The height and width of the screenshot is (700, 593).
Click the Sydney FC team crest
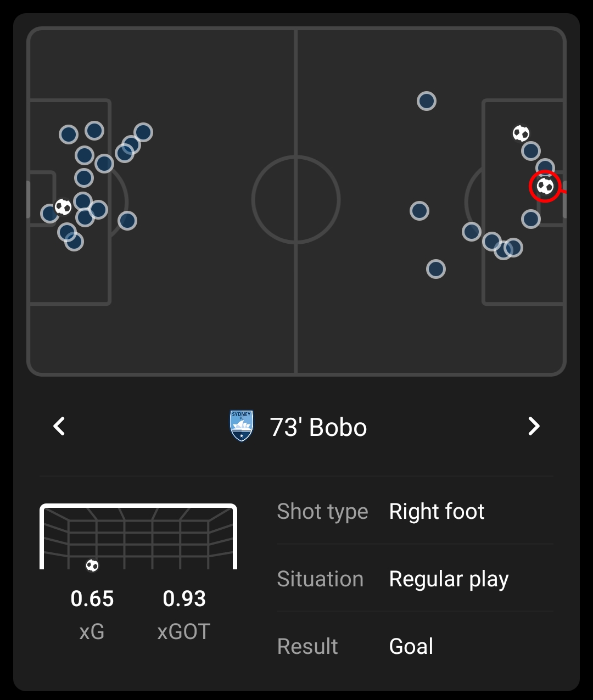242,426
